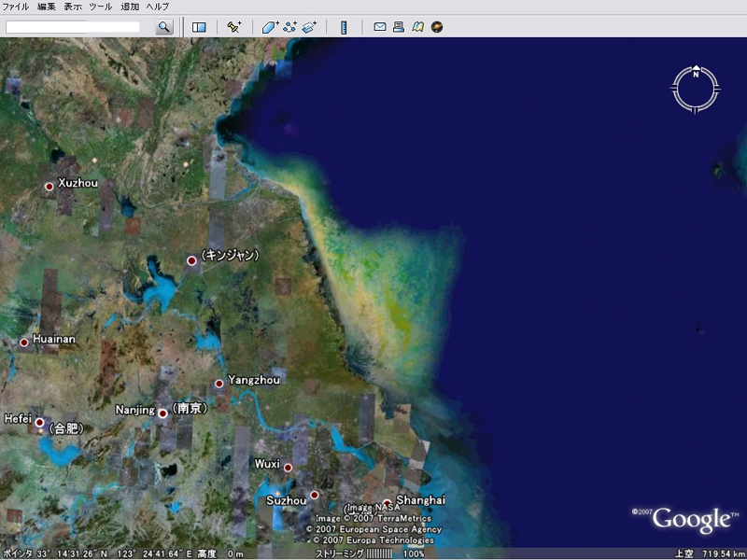The width and height of the screenshot is (747, 560).
Task: Click the Wuxi city label
Action: [x=267, y=463]
